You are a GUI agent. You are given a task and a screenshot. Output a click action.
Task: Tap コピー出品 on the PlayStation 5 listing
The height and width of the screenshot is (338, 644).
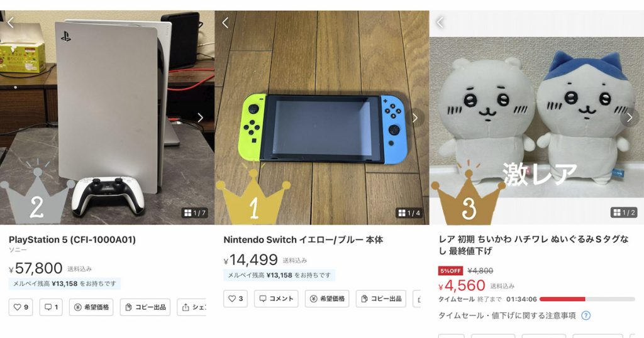145,307
